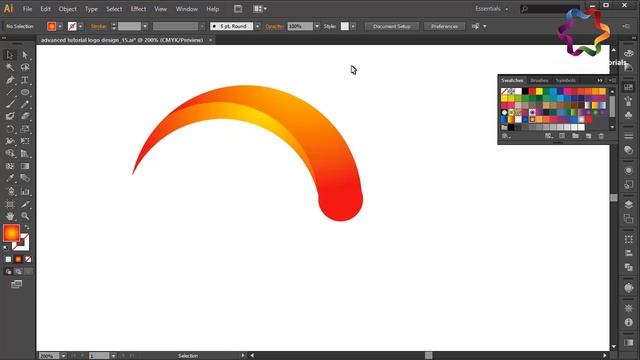Open the Arrange Documents dropdown
Image resolution: width=640 pixels, height=360 pixels.
click(260, 9)
